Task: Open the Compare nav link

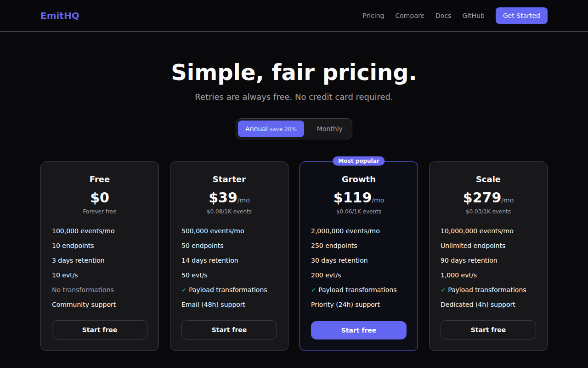Action: [410, 16]
